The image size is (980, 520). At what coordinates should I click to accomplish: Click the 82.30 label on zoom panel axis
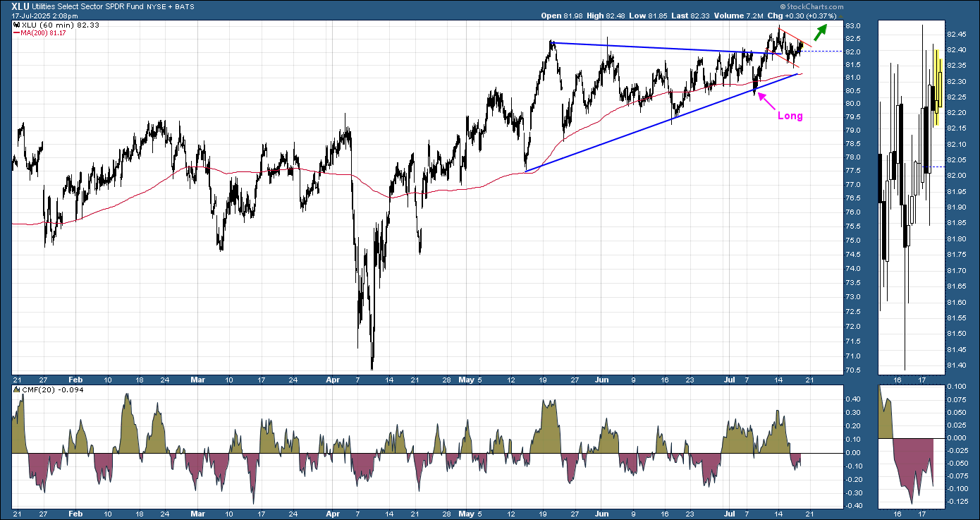956,81
